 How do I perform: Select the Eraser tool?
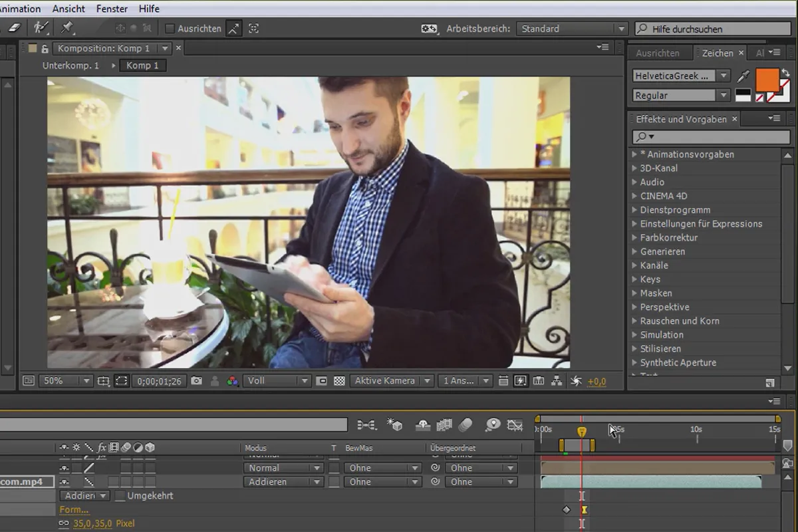click(x=15, y=28)
